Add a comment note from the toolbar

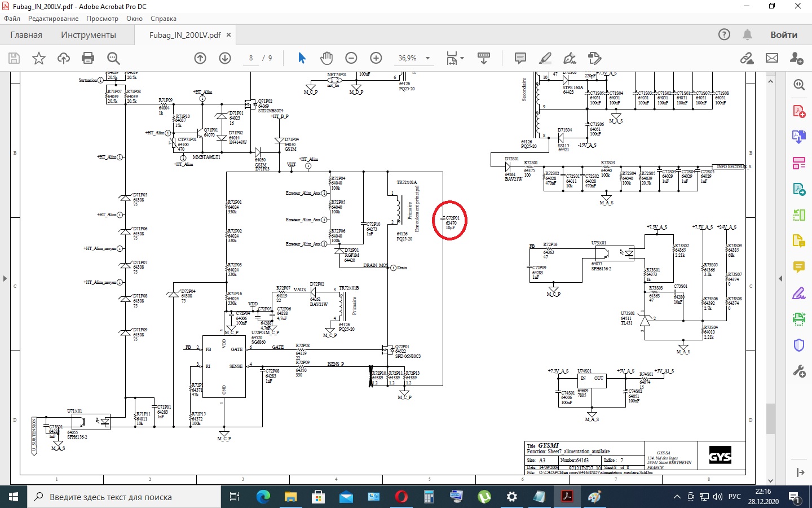(520, 58)
